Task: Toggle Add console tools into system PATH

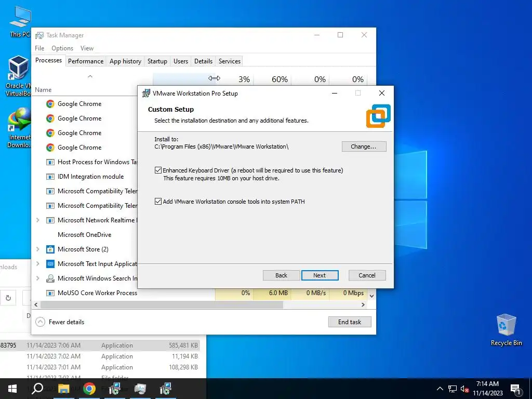Action: (x=158, y=202)
